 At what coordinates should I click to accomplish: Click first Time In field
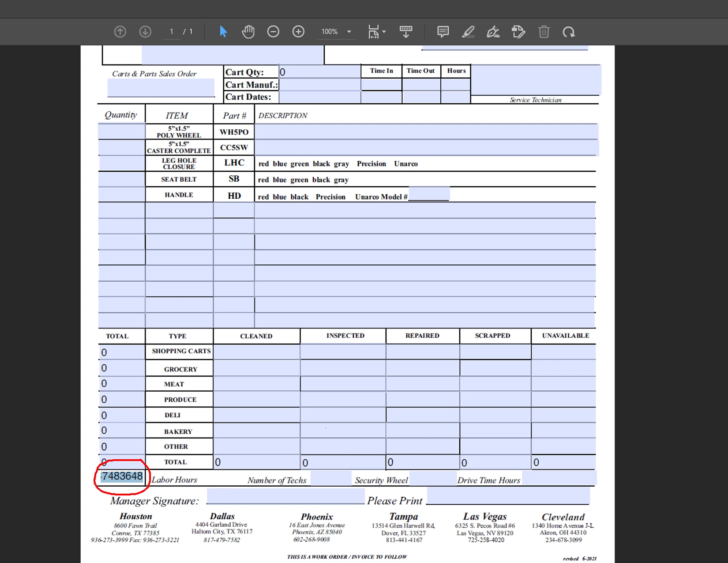(381, 84)
